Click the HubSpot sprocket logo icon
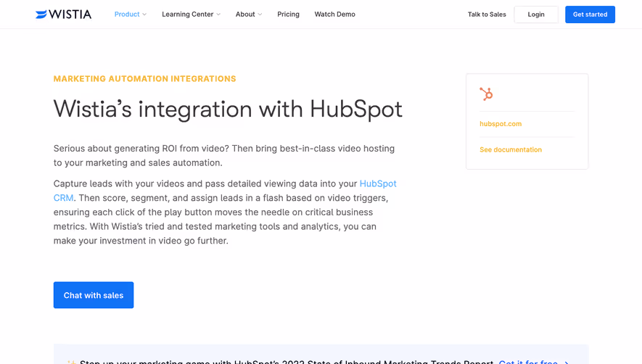The height and width of the screenshot is (364, 642). (486, 94)
